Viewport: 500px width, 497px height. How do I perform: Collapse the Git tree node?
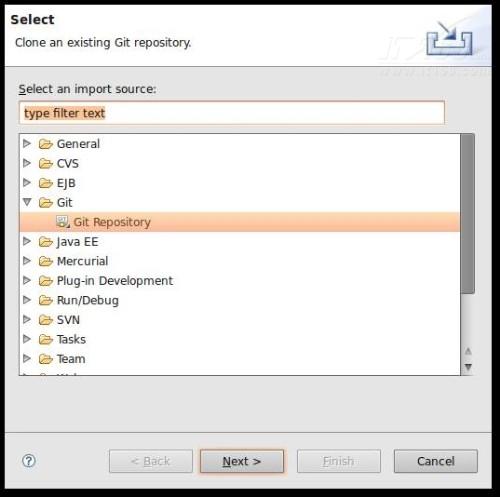(27, 202)
